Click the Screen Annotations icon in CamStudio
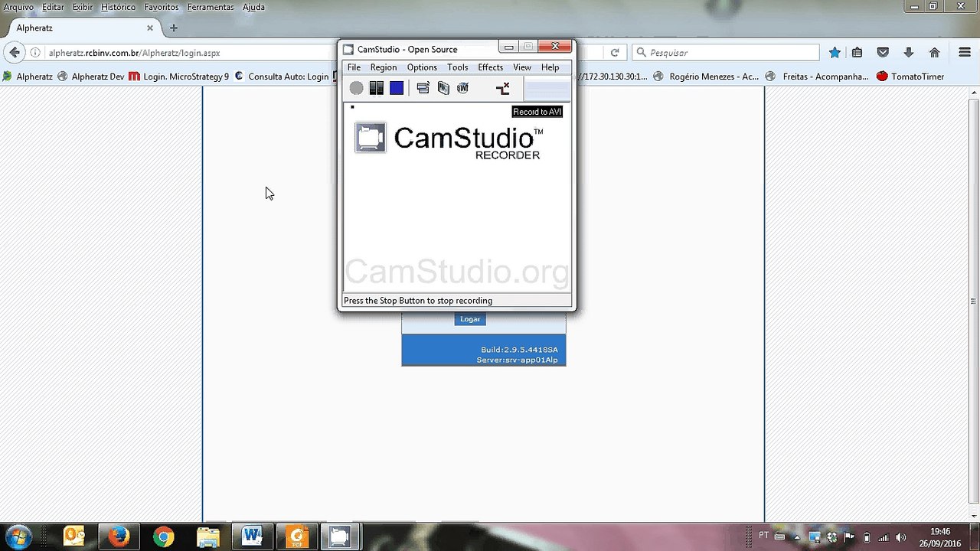Screen dimensions: 980x551 coord(443,88)
